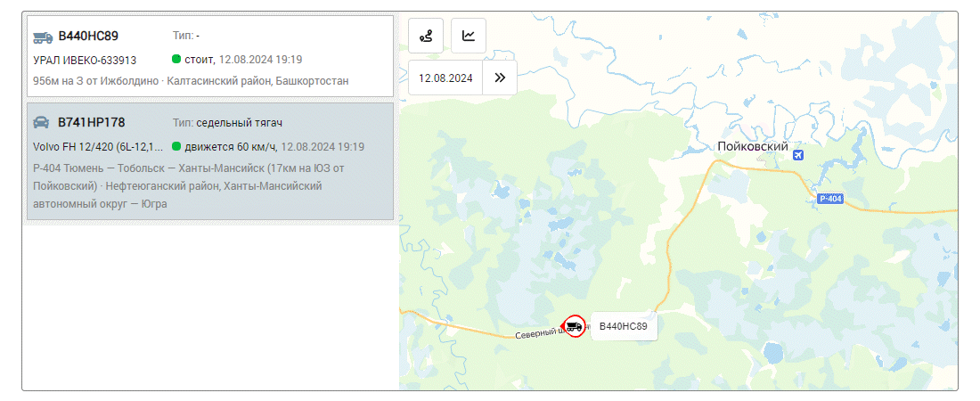Open the route track tool icon
The image size is (980, 401).
[426, 36]
